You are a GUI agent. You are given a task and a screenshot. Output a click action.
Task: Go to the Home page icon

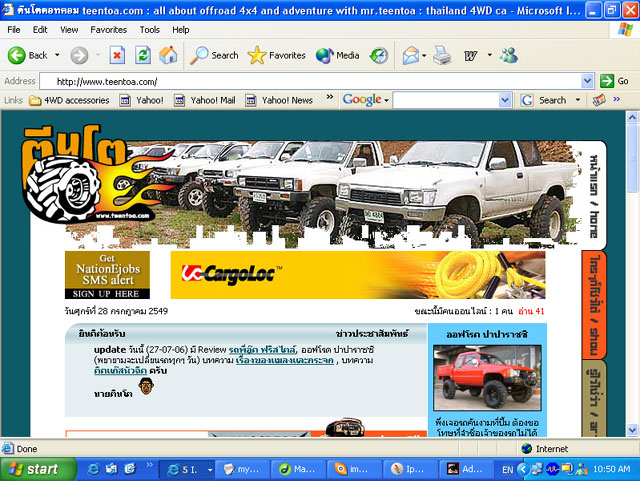(168, 55)
